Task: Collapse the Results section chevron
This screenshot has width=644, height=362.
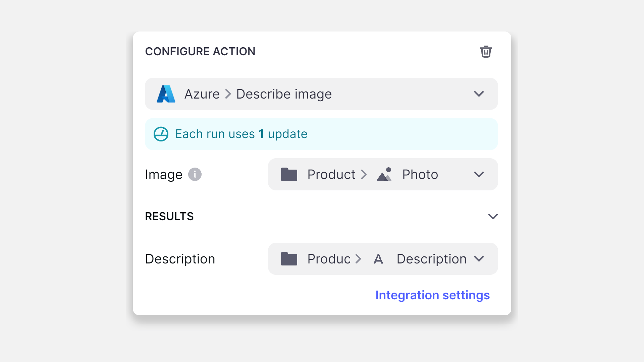Action: 493,217
